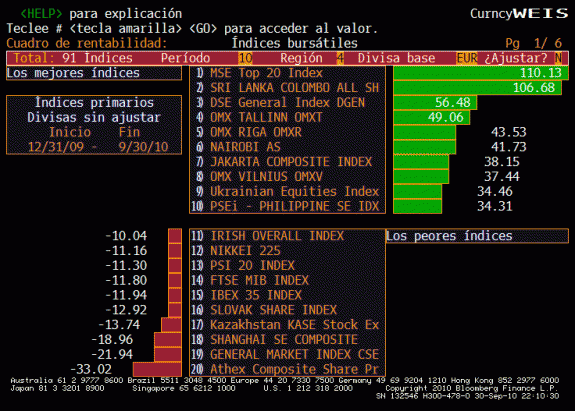Click the 34.31 return value
This screenshot has height=411, width=575.
click(x=494, y=206)
